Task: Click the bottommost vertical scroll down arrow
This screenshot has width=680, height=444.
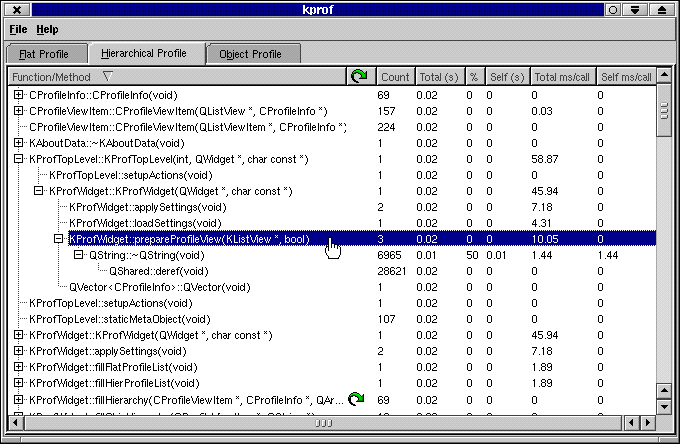Action: coord(664,406)
